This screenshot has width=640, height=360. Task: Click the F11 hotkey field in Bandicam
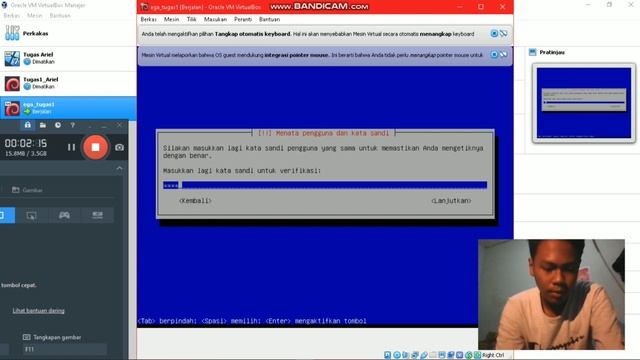coord(65,349)
